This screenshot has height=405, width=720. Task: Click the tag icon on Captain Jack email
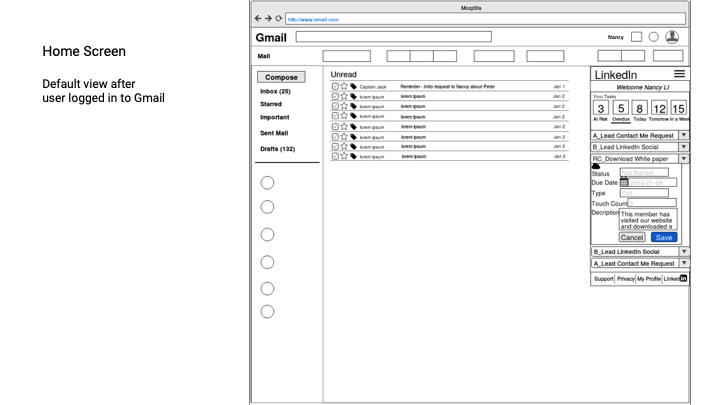coord(353,87)
